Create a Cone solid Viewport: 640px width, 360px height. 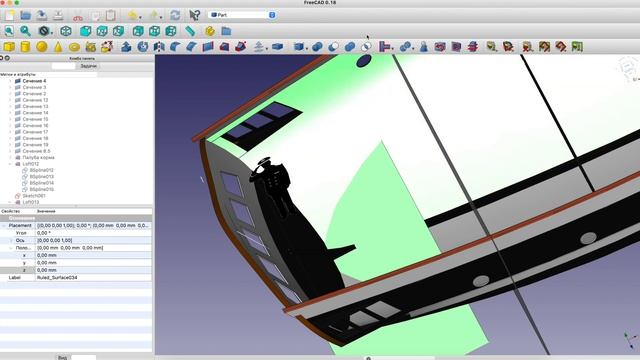pyautogui.click(x=58, y=47)
